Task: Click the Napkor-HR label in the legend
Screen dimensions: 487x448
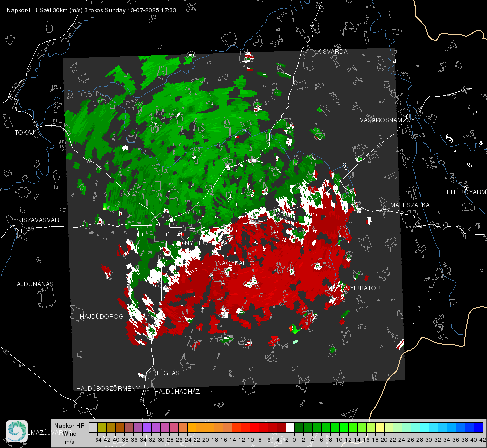Action: click(x=69, y=426)
